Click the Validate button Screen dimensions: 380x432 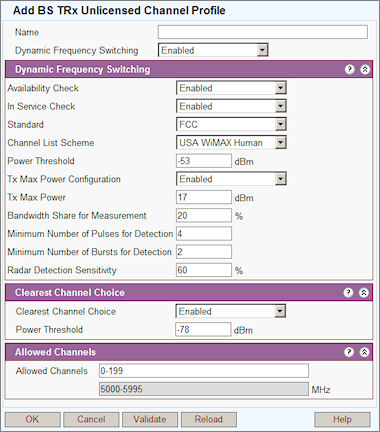[x=150, y=419]
